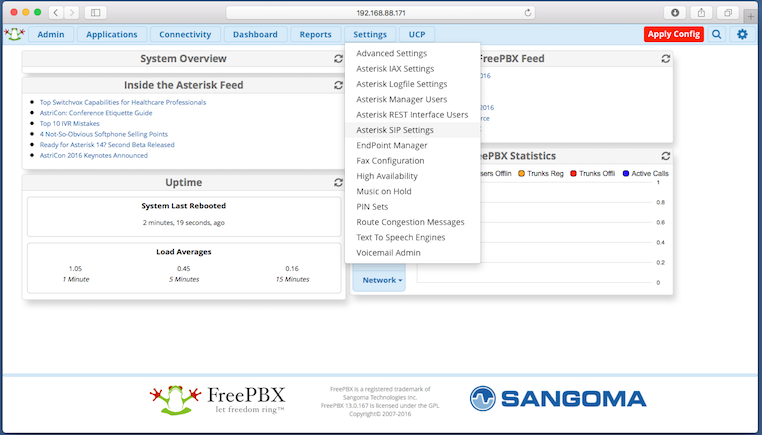This screenshot has width=762, height=435.
Task: Click the 0.16 fifteen-minute load value
Action: (292, 268)
